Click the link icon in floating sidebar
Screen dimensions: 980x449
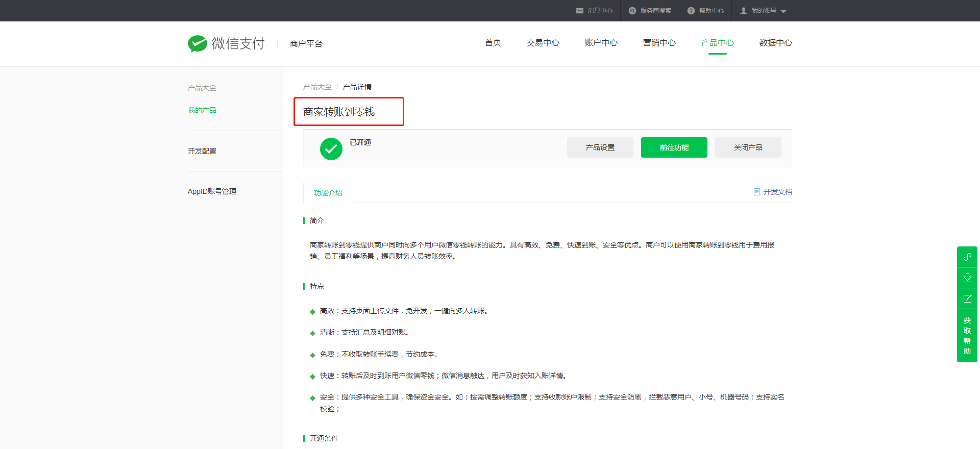pos(967,257)
